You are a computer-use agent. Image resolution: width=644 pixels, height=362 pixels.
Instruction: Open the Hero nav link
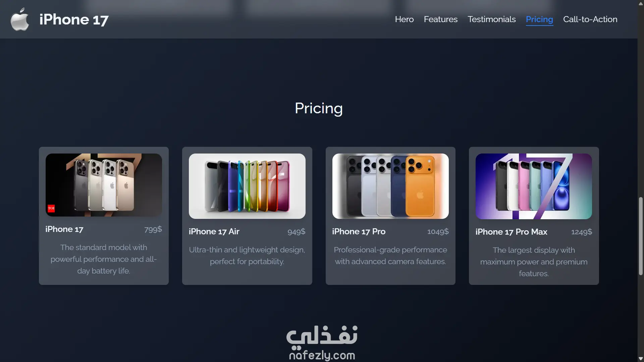[x=404, y=19]
